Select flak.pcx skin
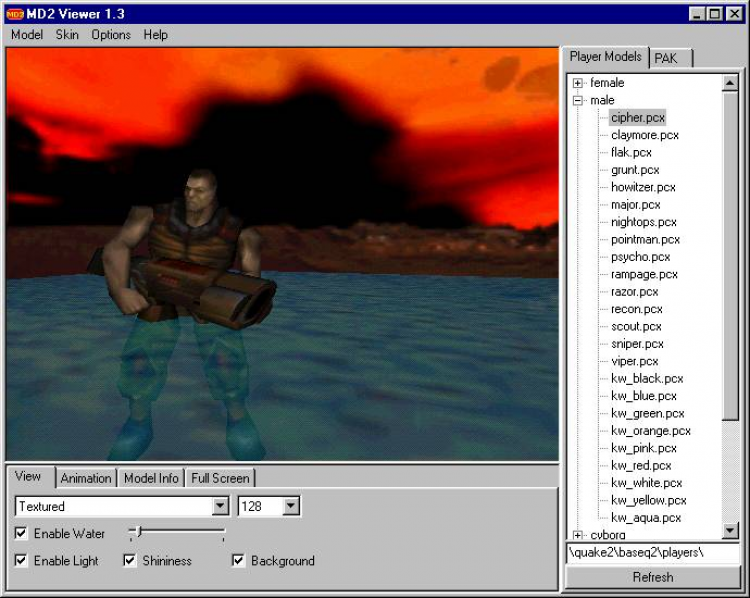750x598 pixels. pyautogui.click(x=631, y=153)
